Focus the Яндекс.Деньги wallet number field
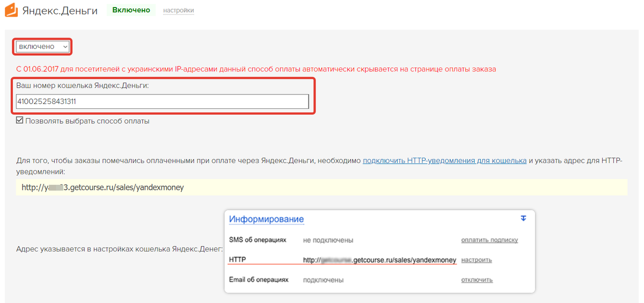Screen dimensions: 644x303 (x=163, y=101)
